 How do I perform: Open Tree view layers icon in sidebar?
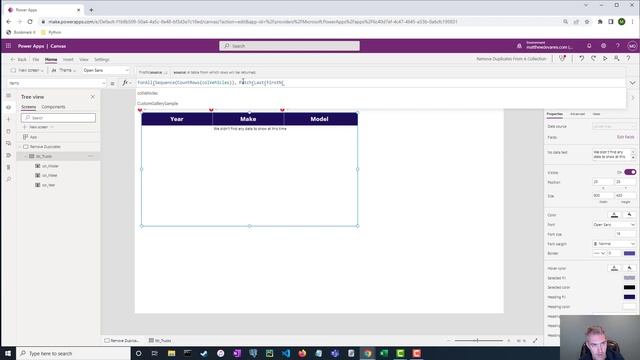[9, 107]
